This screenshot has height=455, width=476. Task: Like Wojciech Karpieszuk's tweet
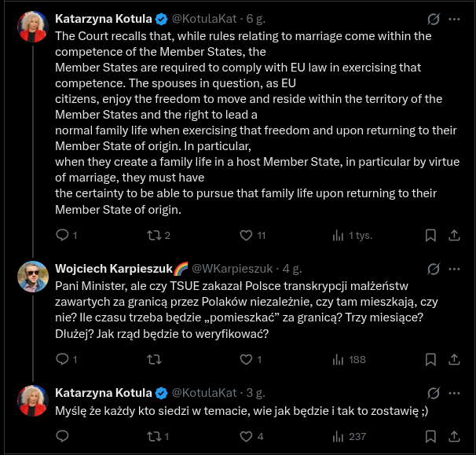click(245, 359)
